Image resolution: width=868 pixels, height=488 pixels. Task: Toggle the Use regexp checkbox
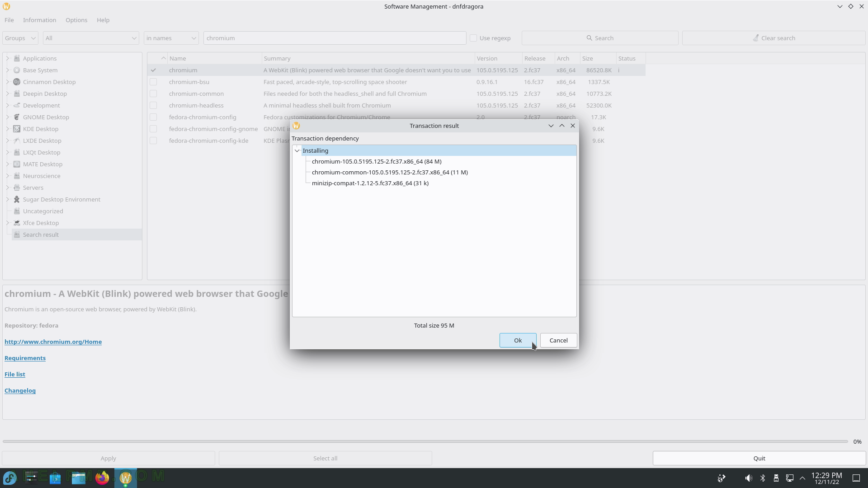(473, 38)
